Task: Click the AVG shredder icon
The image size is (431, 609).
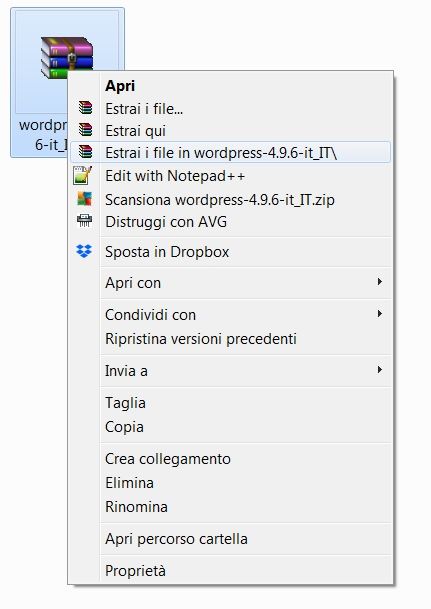Action: (84, 221)
